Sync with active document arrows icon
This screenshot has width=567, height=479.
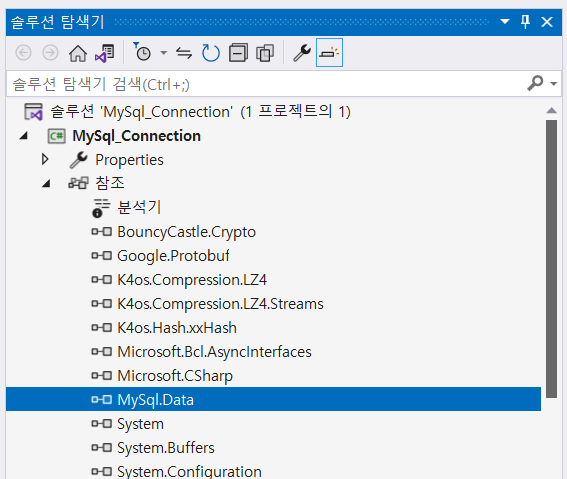(184, 53)
